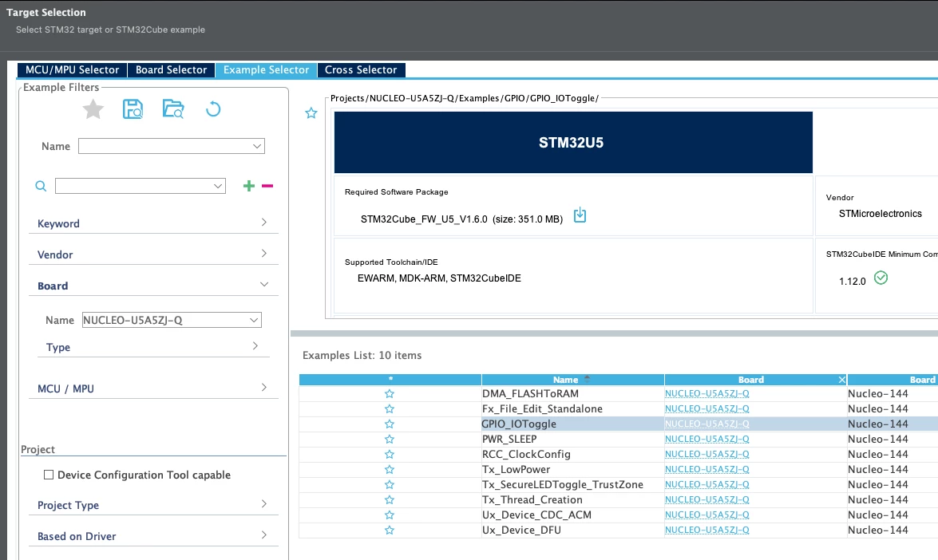Select the GPIO_IOToggle example name
This screenshot has height=560, width=938.
point(519,424)
